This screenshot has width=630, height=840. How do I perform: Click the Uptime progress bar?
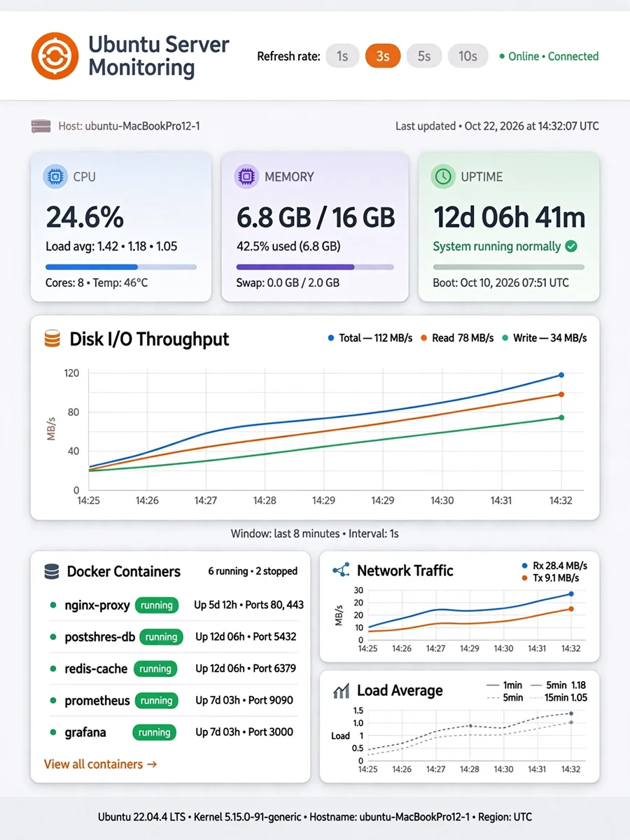(509, 267)
